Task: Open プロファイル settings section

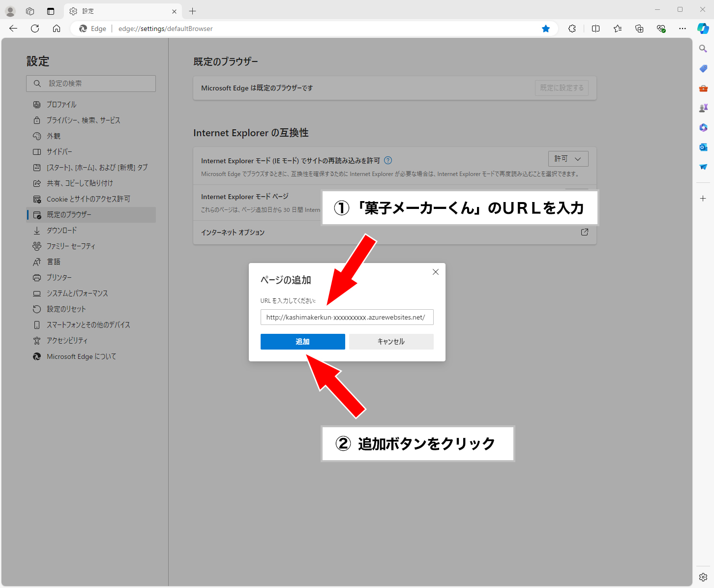Action: point(91,104)
